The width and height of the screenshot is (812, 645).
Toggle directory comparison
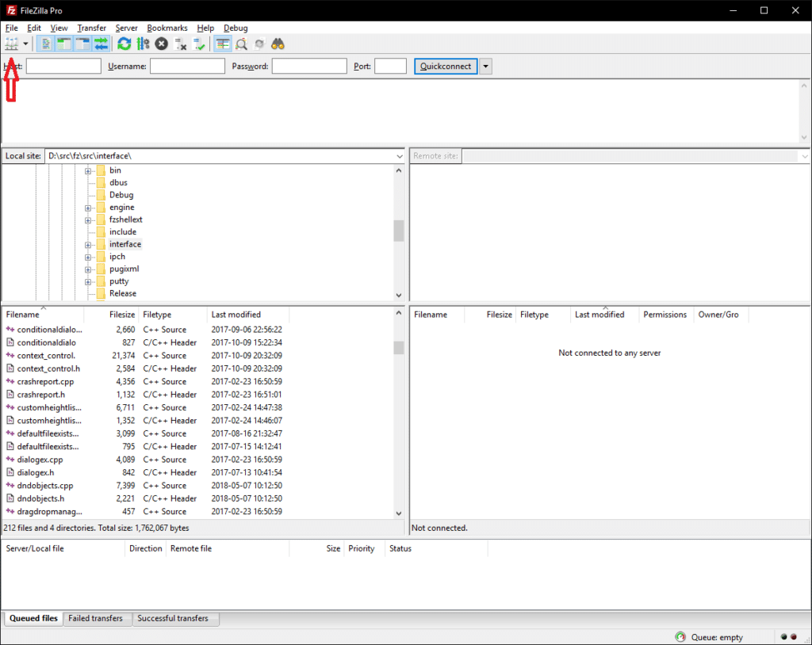[241, 44]
